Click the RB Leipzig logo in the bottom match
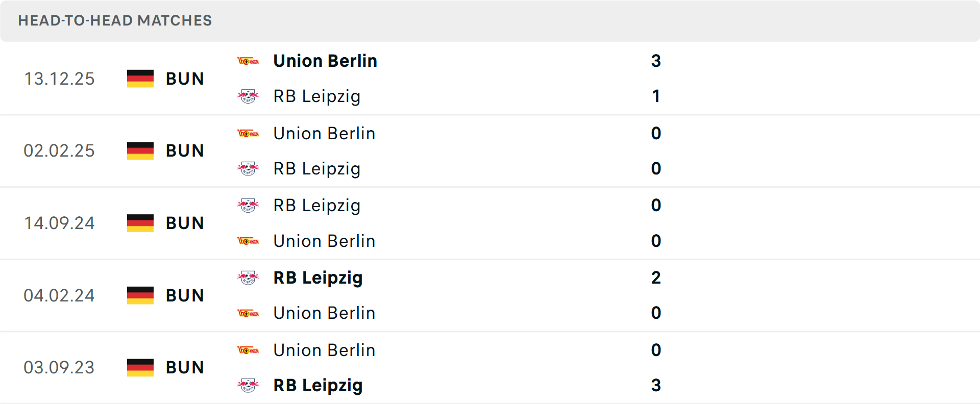This screenshot has height=404, width=980. tap(249, 386)
